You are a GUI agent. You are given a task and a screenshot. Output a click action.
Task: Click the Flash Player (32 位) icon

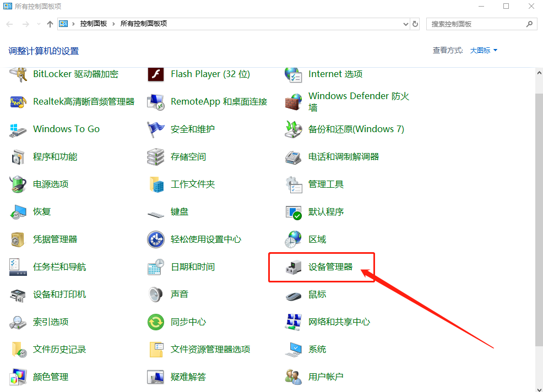156,74
